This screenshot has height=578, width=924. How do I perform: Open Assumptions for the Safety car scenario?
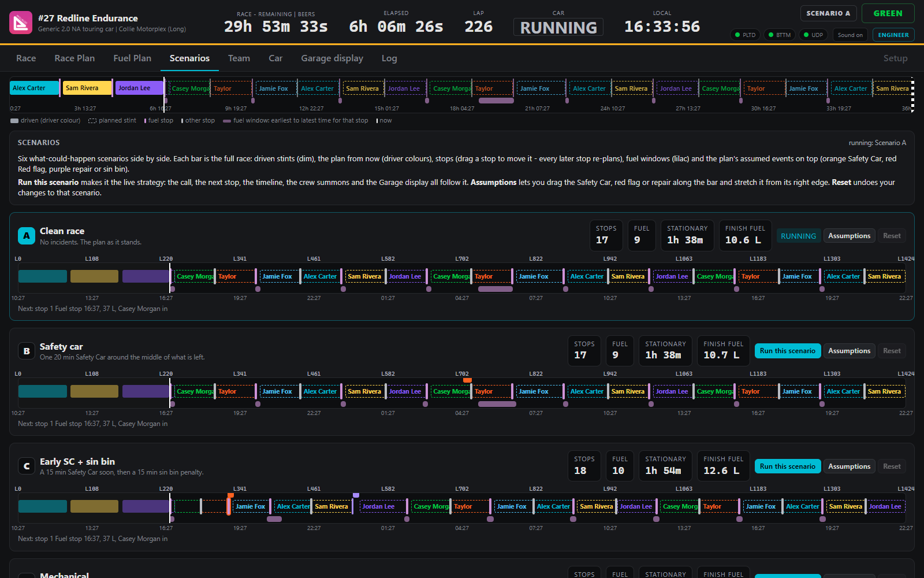(x=849, y=351)
